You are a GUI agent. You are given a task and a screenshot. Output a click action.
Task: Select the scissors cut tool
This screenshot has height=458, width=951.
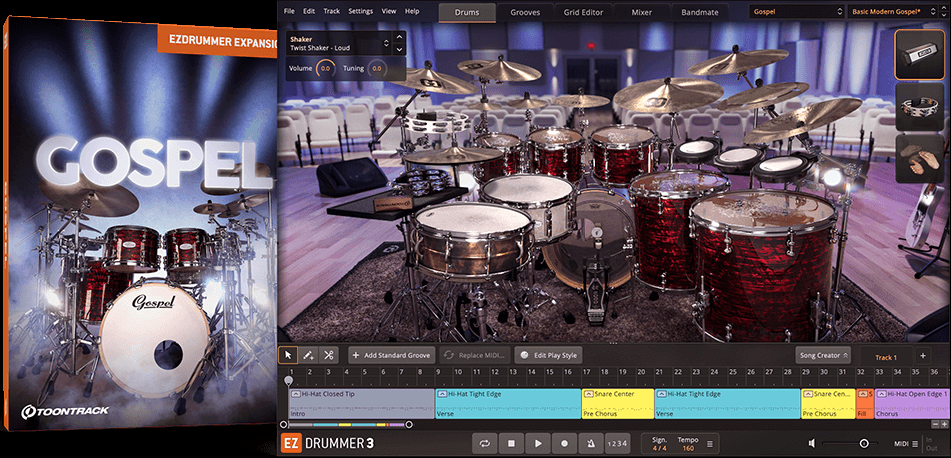pos(328,355)
